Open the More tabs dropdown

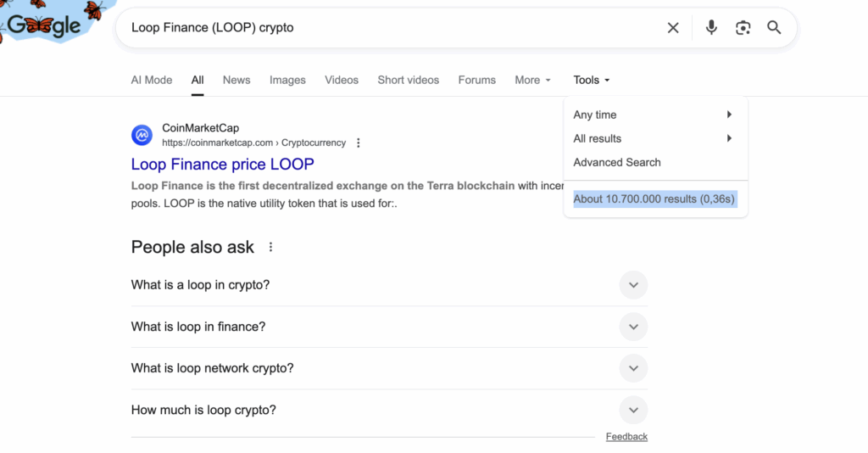pyautogui.click(x=532, y=80)
